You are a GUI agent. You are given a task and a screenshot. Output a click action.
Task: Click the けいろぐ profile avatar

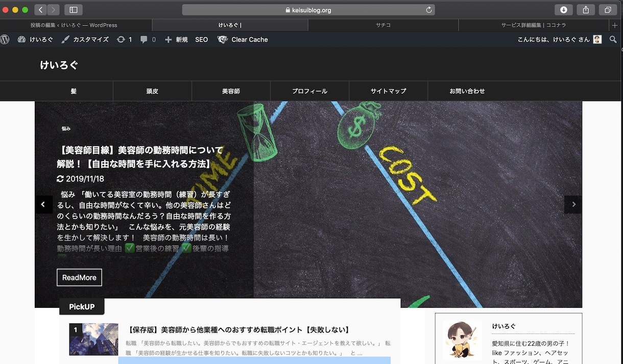click(462, 340)
